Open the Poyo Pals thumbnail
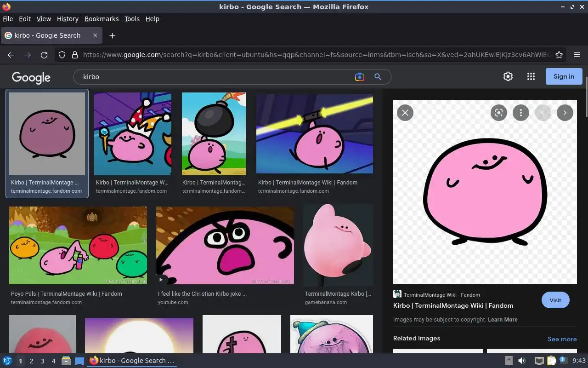The image size is (588, 368). coord(78,245)
